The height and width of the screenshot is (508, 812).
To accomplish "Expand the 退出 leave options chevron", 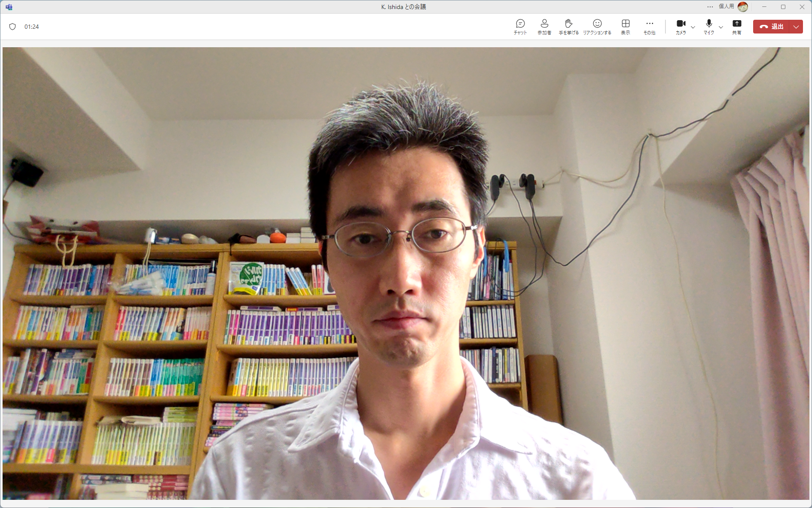I will [796, 26].
